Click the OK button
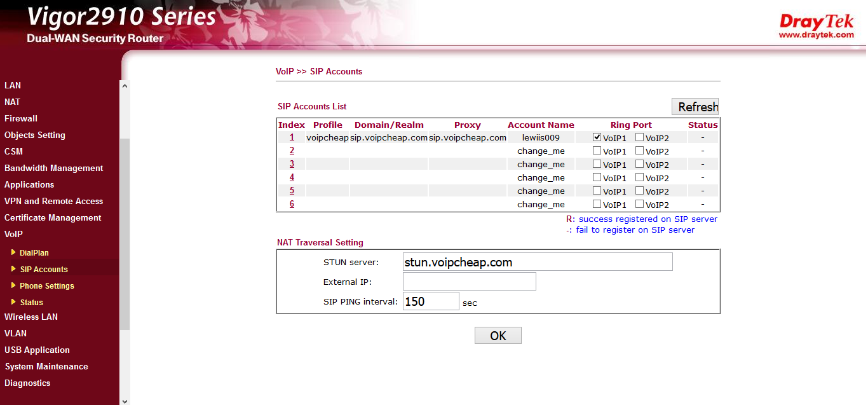868x405 pixels. pos(498,336)
